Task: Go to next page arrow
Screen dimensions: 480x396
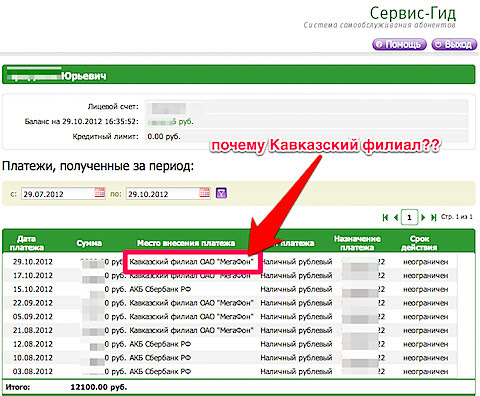Action: (x=423, y=217)
